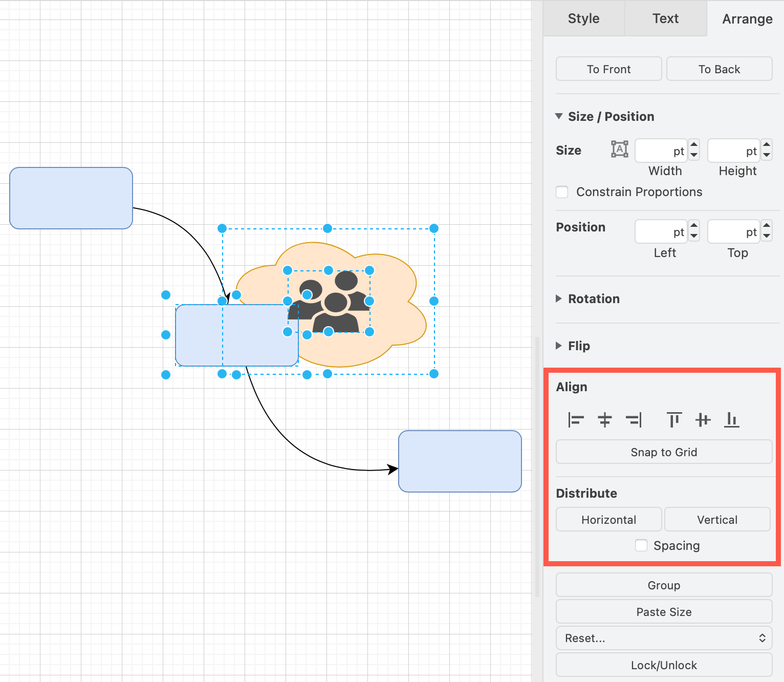Click the Top position input field

click(734, 231)
